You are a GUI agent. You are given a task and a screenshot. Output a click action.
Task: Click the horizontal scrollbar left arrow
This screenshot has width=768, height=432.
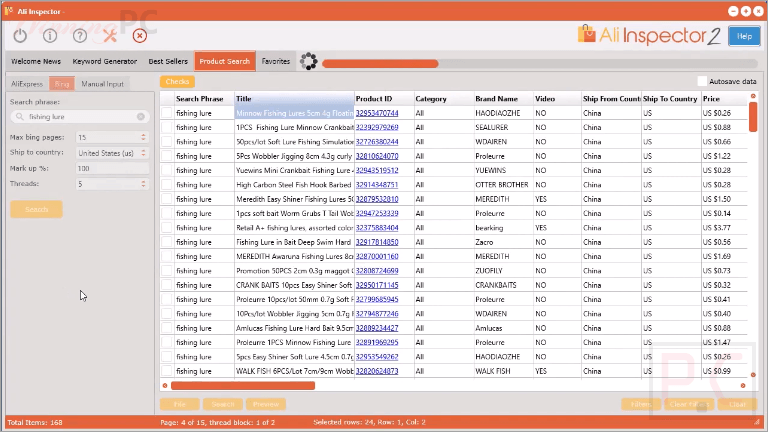coord(165,385)
